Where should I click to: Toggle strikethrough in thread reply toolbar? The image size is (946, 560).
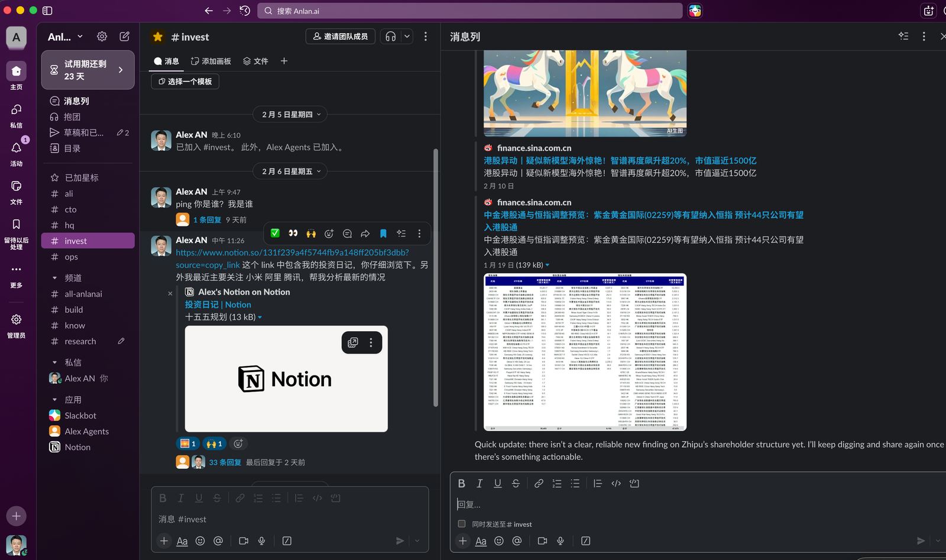pyautogui.click(x=516, y=483)
